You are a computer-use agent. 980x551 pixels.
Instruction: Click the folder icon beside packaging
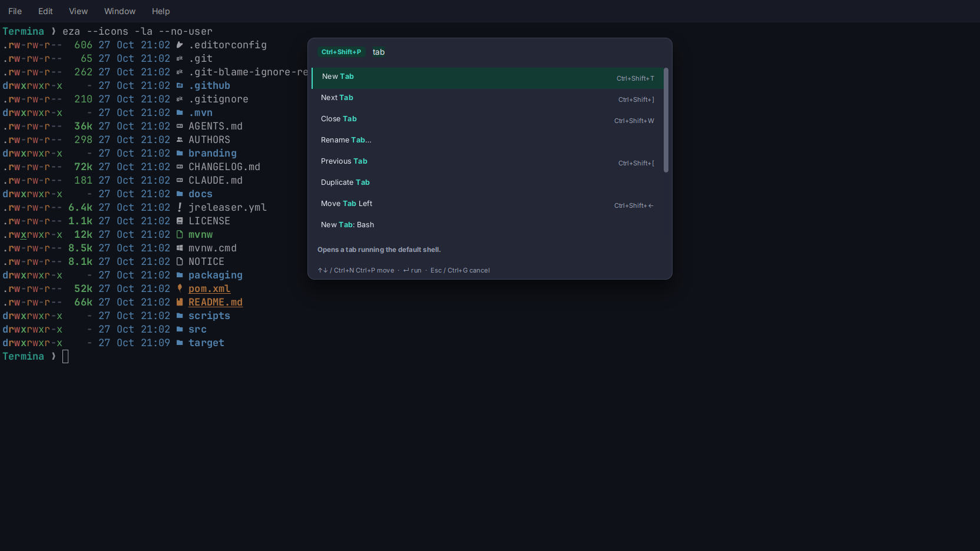pos(180,275)
